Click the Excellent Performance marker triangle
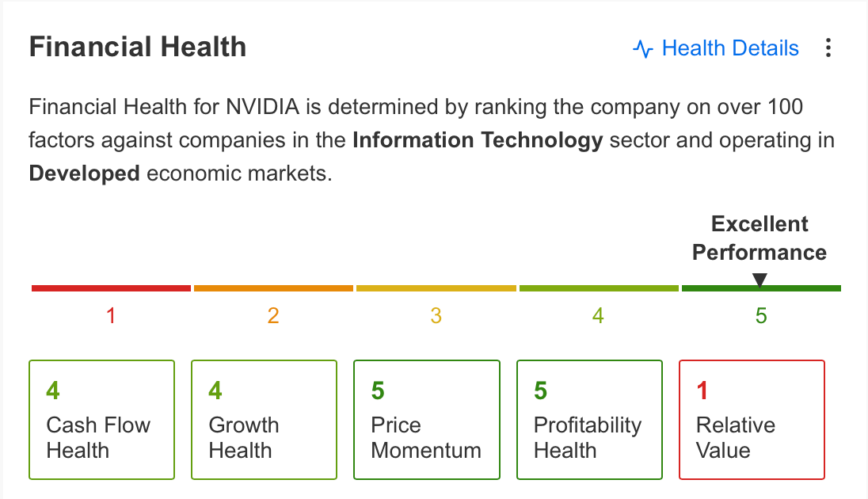 tap(759, 277)
